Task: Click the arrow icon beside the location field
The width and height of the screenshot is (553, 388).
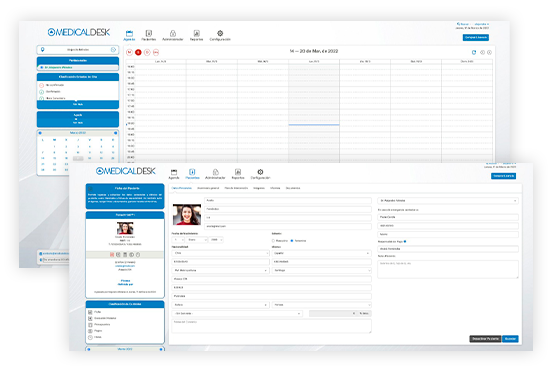Action: point(114,50)
